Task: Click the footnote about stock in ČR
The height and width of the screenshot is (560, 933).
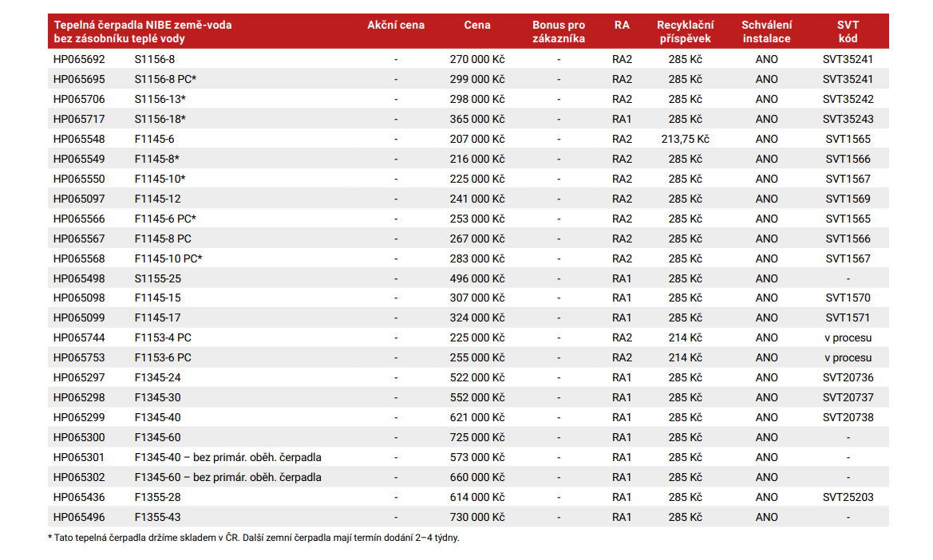Action: click(x=254, y=538)
